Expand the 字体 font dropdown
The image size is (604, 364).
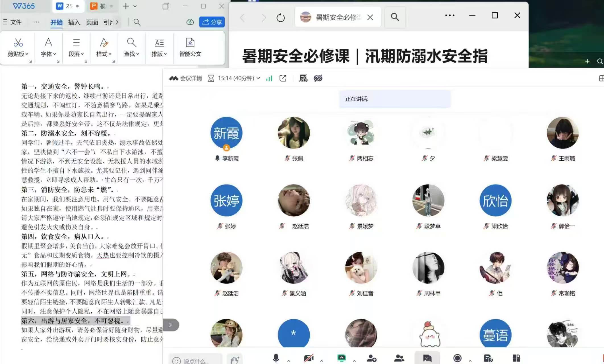tap(48, 47)
